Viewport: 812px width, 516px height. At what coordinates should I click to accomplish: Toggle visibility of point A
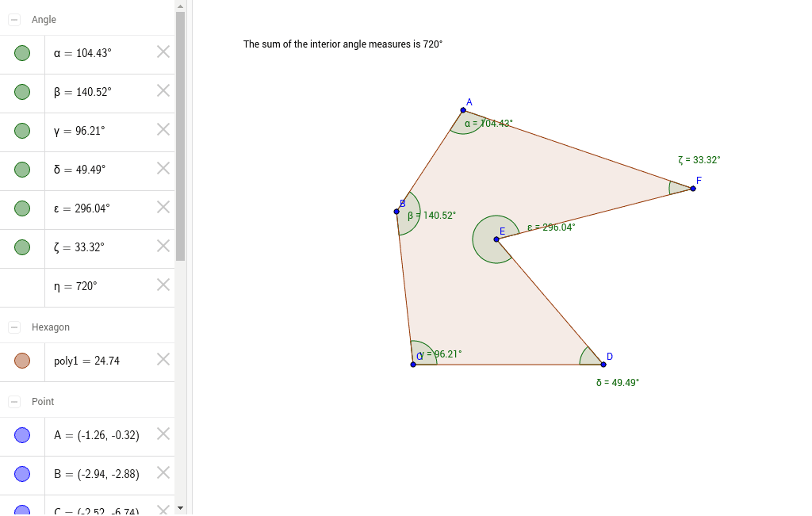22,434
